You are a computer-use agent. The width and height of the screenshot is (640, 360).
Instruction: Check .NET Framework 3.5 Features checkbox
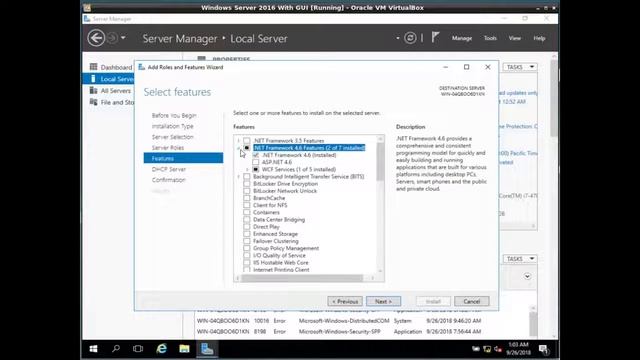[x=247, y=140]
